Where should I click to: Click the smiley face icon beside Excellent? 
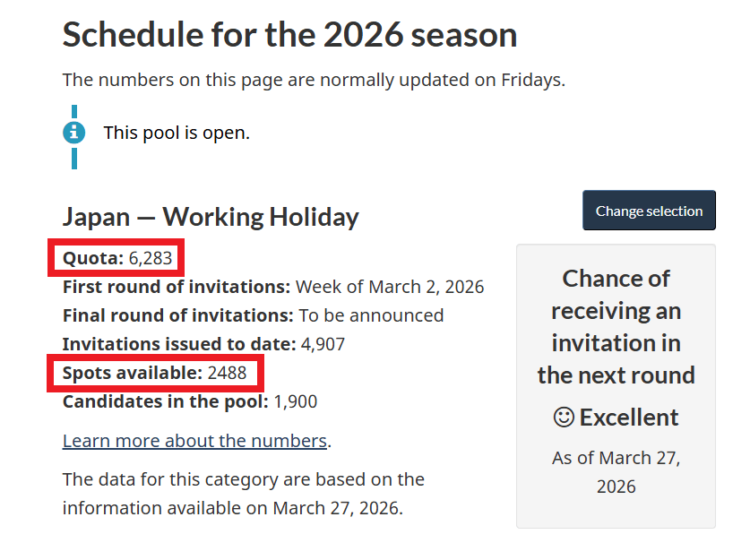[564, 418]
